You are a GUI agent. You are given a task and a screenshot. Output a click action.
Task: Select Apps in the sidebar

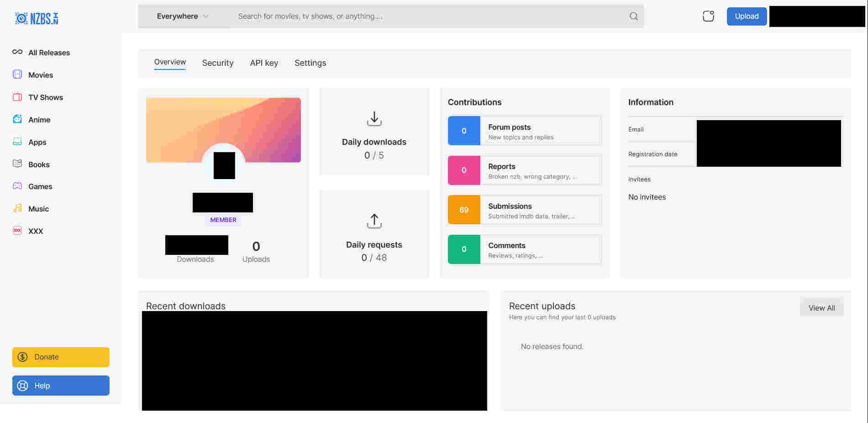[x=37, y=142]
